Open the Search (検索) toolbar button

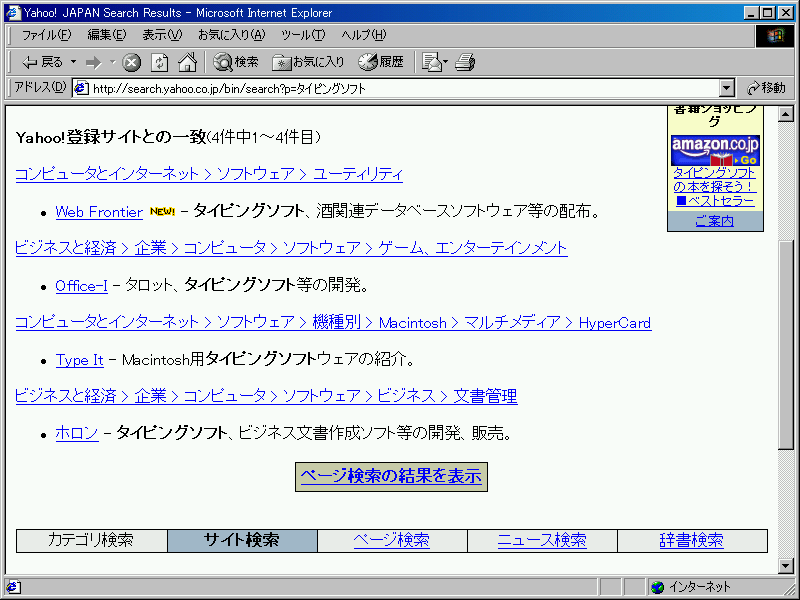(236, 62)
